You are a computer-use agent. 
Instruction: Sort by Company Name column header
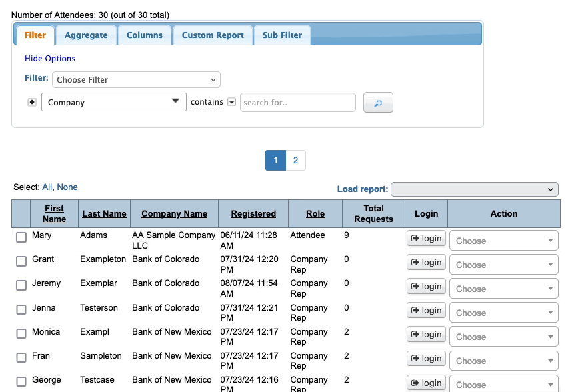coord(174,214)
